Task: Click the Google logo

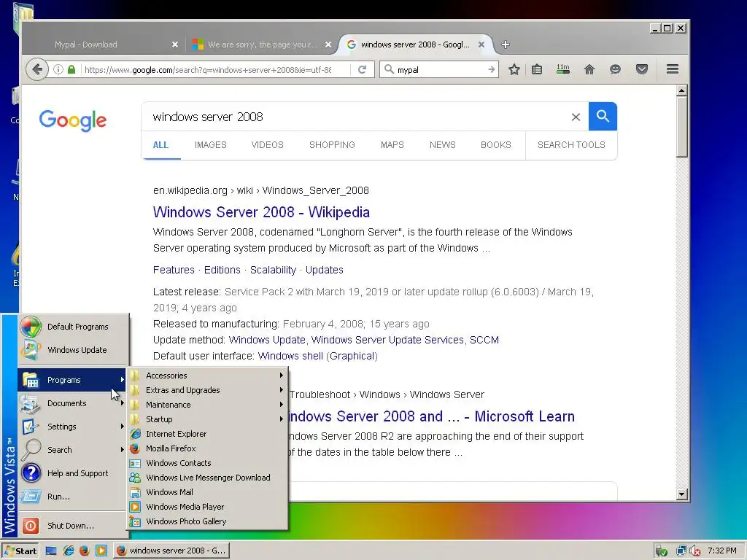Action: tap(73, 120)
